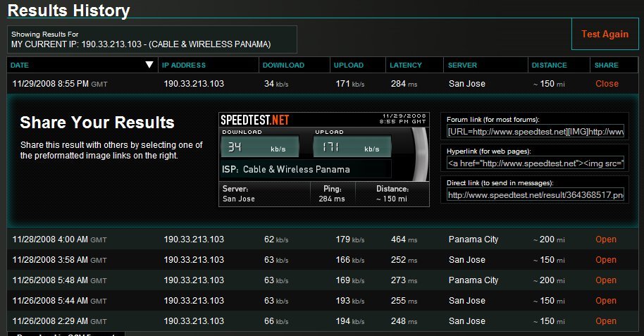This screenshot has height=336, width=644.
Task: Click date cell 11/26/2008 5:48 AM
Action: click(60, 280)
